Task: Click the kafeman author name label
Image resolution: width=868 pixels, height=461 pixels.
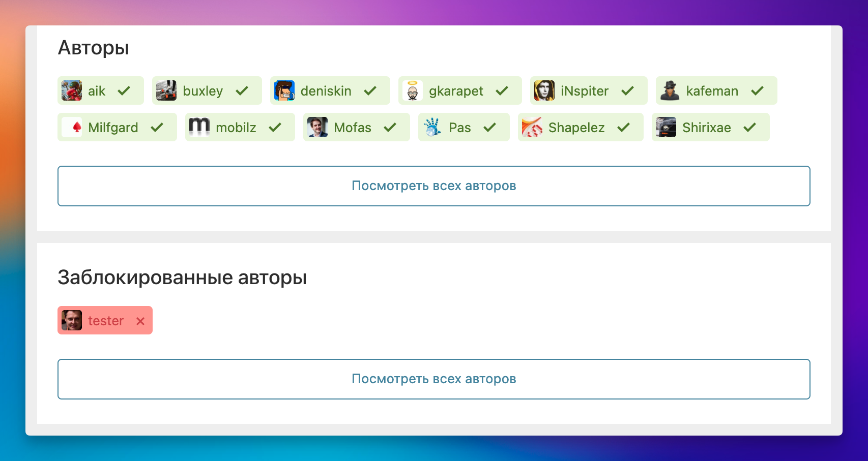Action: (x=713, y=90)
